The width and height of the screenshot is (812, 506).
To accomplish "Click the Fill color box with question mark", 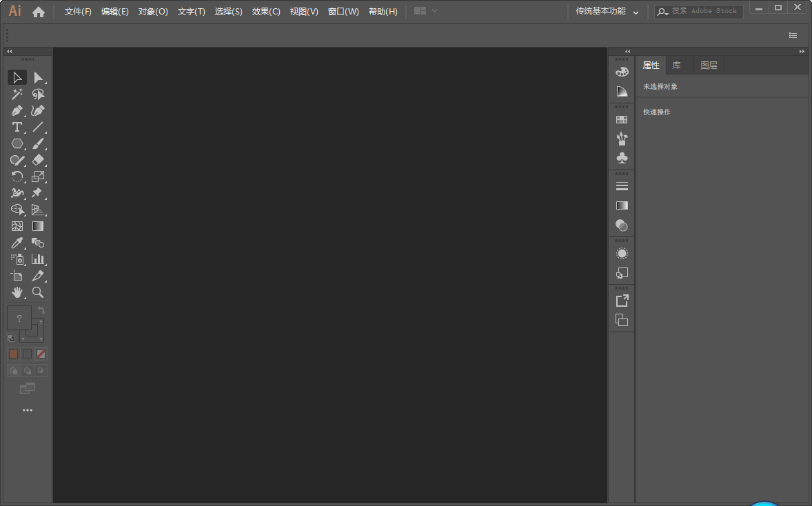I will (x=19, y=318).
